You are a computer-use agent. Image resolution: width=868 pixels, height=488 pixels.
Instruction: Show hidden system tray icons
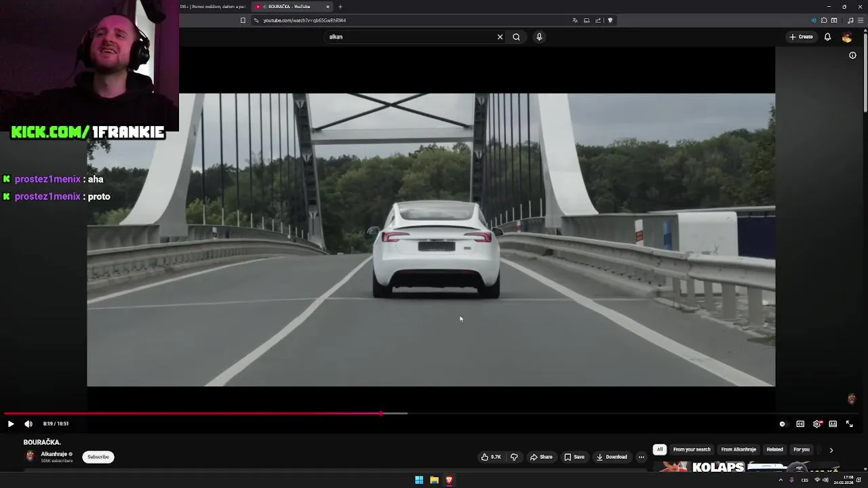781,480
